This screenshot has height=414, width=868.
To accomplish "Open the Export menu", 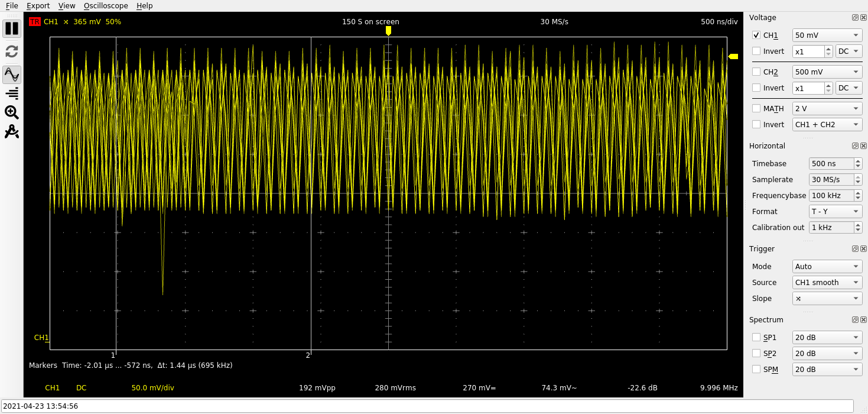I will click(38, 6).
